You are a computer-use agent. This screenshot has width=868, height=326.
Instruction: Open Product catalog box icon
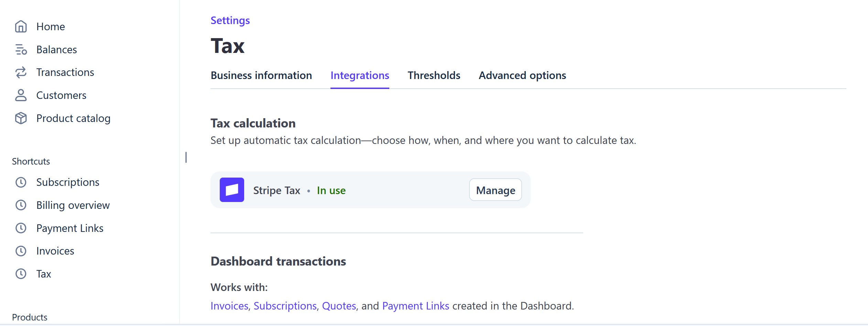click(21, 118)
